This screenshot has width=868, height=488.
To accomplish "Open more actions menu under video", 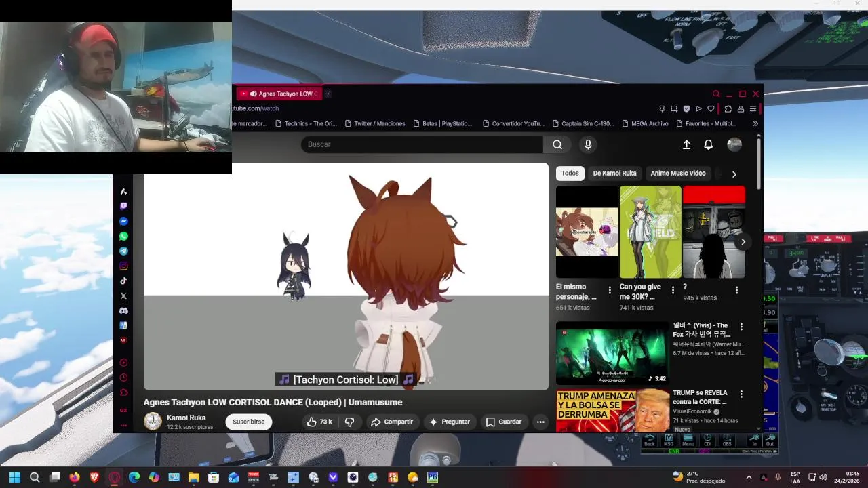I will [x=540, y=422].
